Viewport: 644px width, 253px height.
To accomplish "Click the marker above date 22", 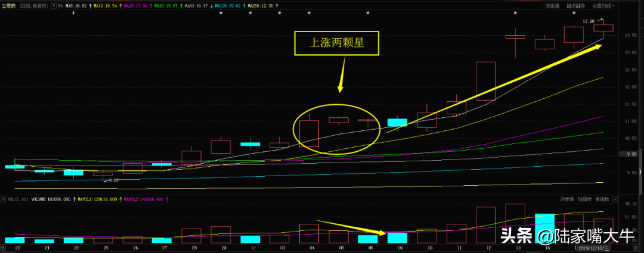I will pyautogui.click(x=73, y=13).
